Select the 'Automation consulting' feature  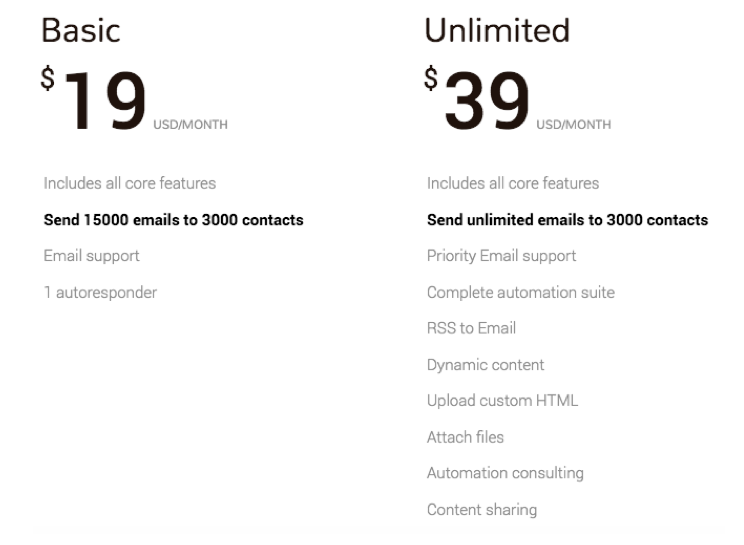[x=505, y=473]
